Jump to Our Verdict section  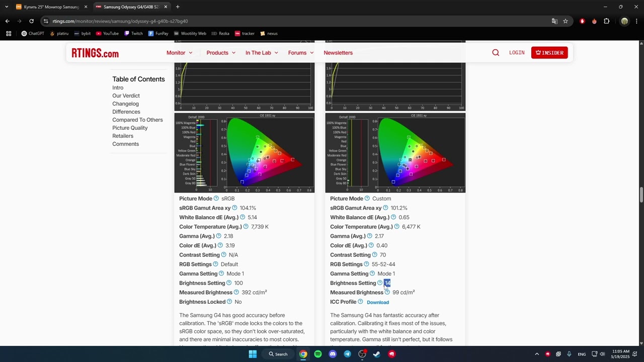126,96
